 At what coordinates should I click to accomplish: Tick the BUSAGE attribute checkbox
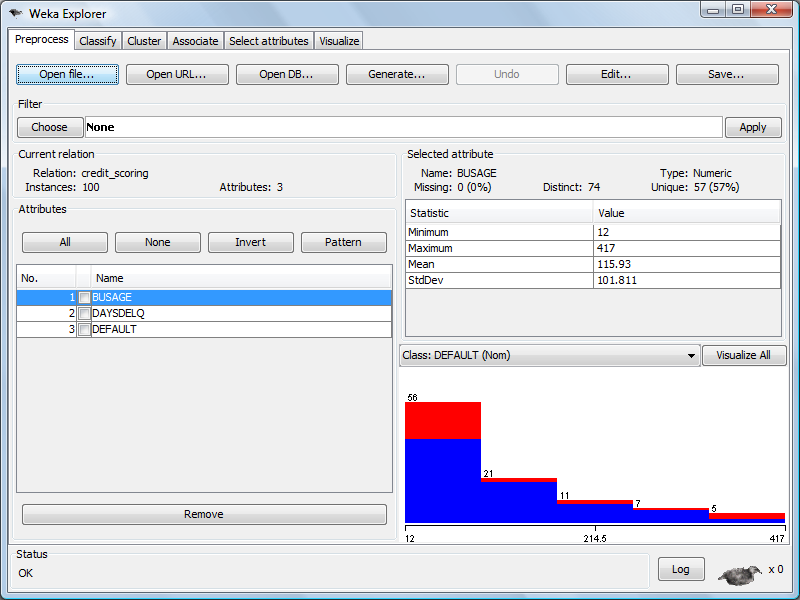(85, 297)
